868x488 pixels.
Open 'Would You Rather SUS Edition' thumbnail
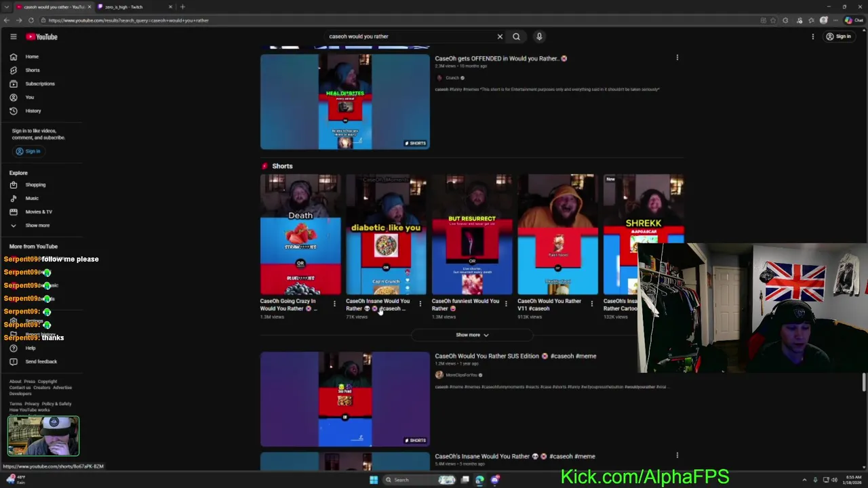coord(344,399)
